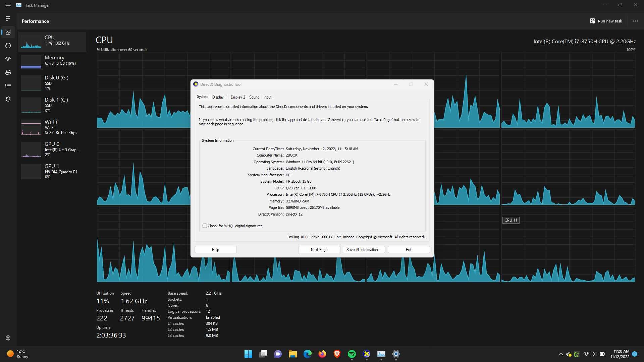Viewport: 644px width, 362px height.
Task: Select Memory in performance list
Action: [52, 62]
